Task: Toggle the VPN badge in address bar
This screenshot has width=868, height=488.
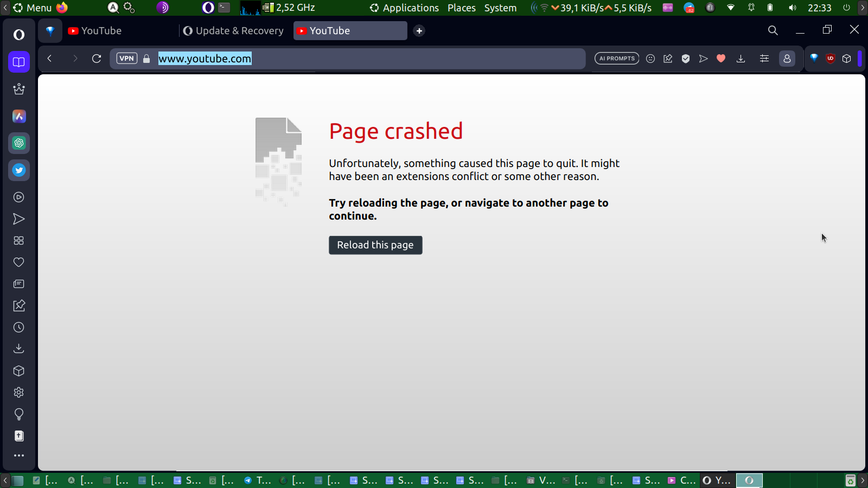Action: [x=127, y=59]
